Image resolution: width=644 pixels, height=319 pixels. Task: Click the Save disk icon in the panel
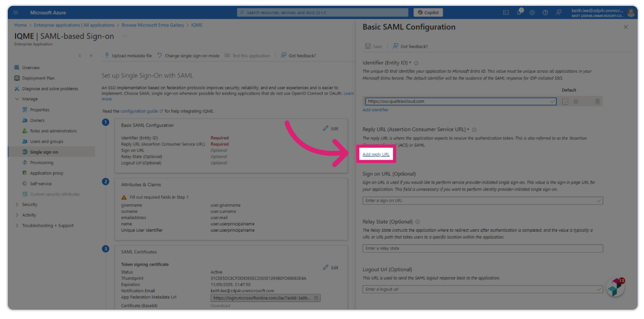(x=368, y=47)
